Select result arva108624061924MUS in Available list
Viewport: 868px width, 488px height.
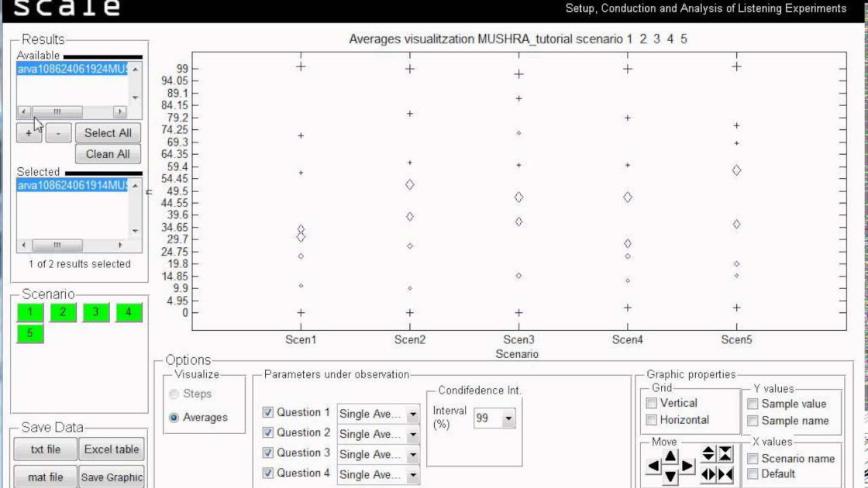(73, 68)
